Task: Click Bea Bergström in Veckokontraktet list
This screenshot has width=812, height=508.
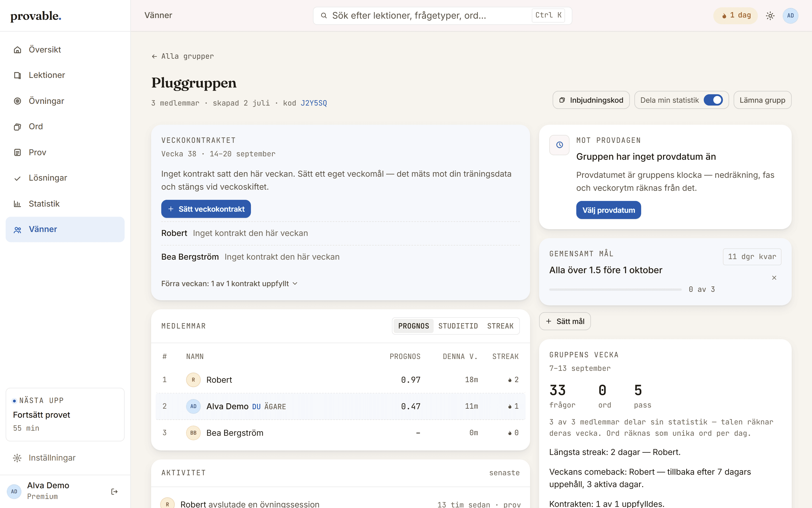Action: (340, 257)
